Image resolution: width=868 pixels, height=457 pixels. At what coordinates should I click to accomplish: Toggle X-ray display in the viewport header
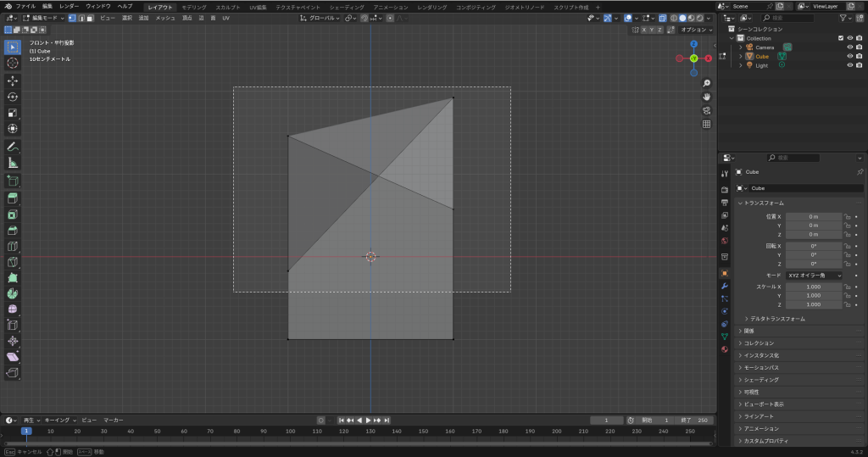click(661, 18)
